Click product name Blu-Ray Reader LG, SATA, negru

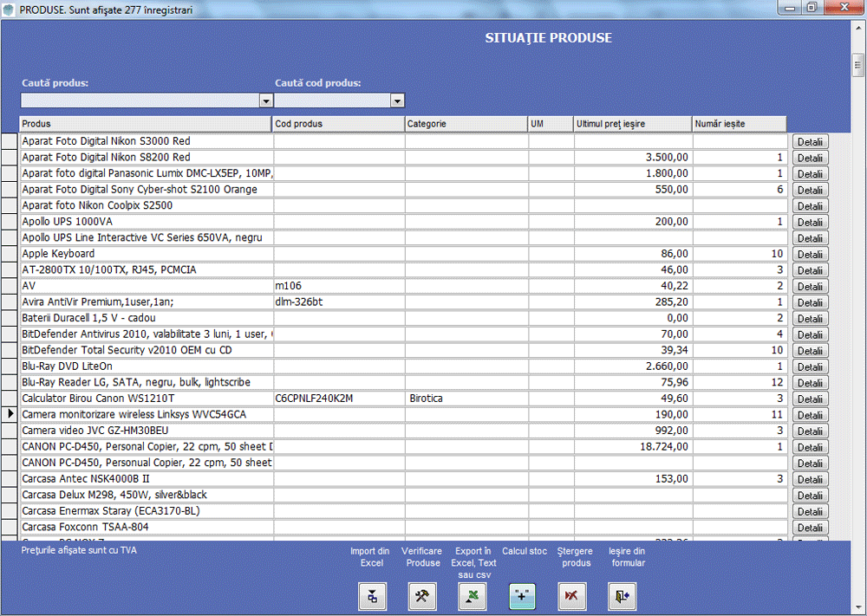[136, 382]
